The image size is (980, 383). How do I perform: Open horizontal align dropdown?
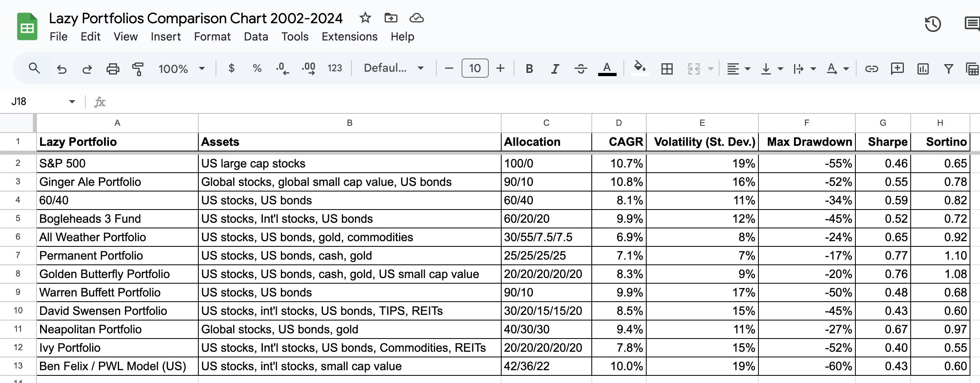point(738,69)
